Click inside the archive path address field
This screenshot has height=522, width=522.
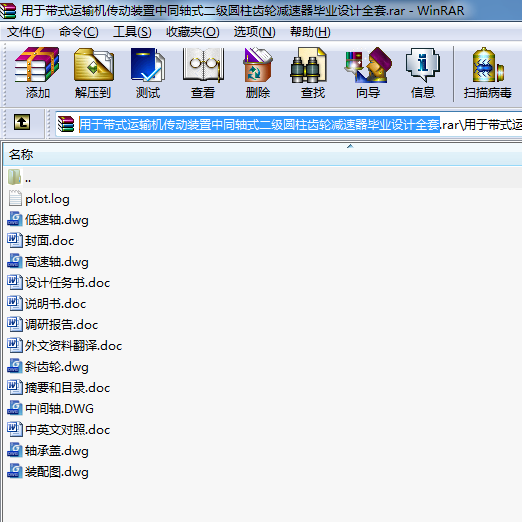coord(289,124)
